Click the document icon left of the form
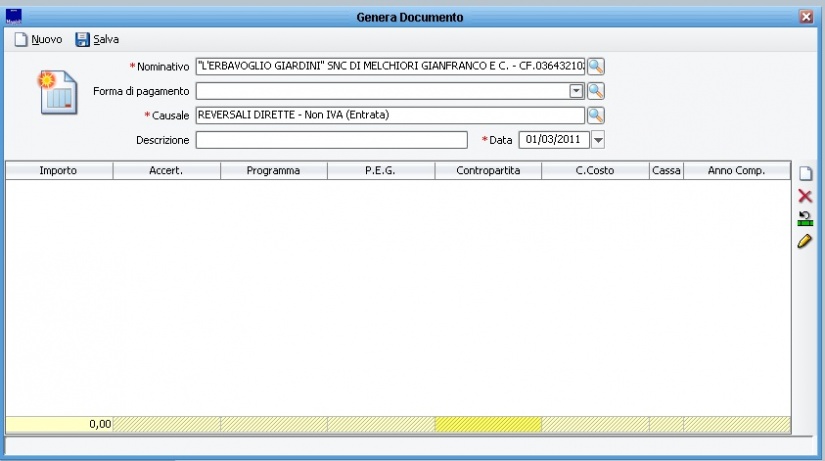 pos(57,92)
